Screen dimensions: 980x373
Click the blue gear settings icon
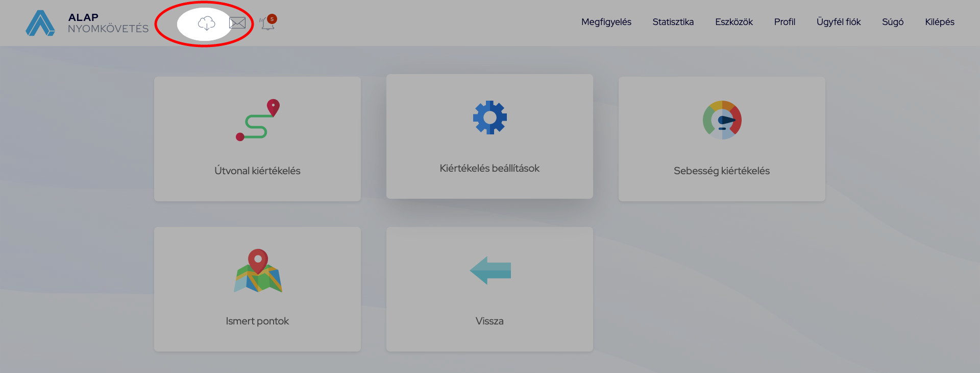(x=489, y=118)
